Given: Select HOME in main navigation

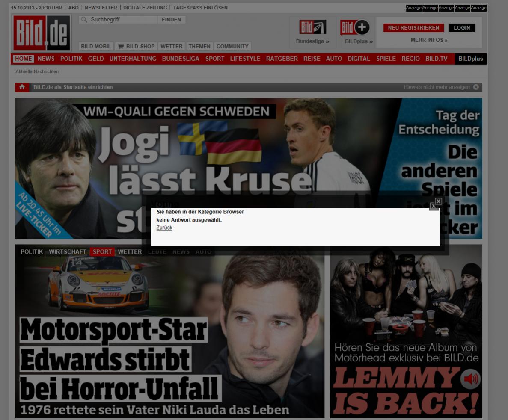Looking at the screenshot, I should point(24,59).
